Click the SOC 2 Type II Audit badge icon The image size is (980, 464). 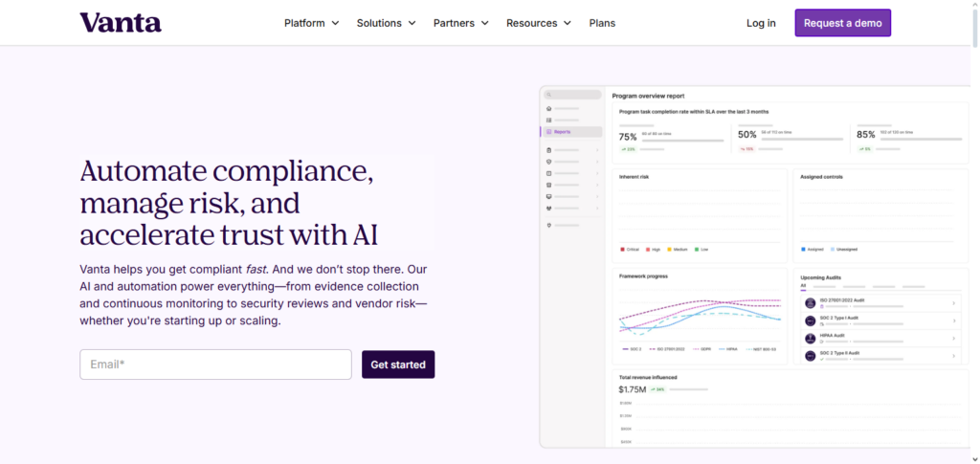810,356
